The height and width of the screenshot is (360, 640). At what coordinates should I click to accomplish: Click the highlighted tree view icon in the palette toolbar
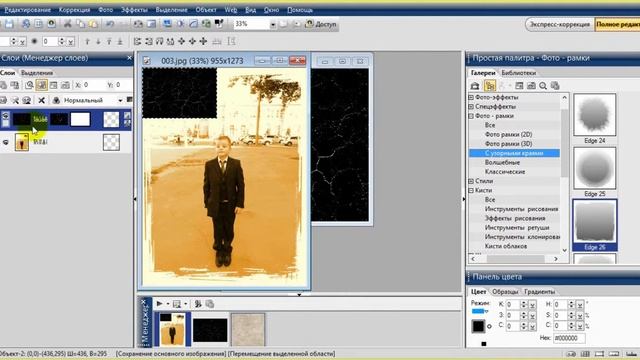(x=489, y=86)
